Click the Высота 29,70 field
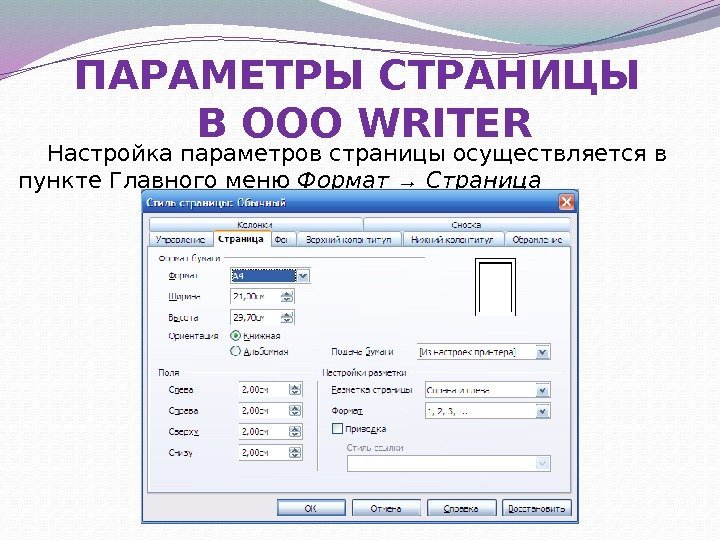 pos(256,317)
